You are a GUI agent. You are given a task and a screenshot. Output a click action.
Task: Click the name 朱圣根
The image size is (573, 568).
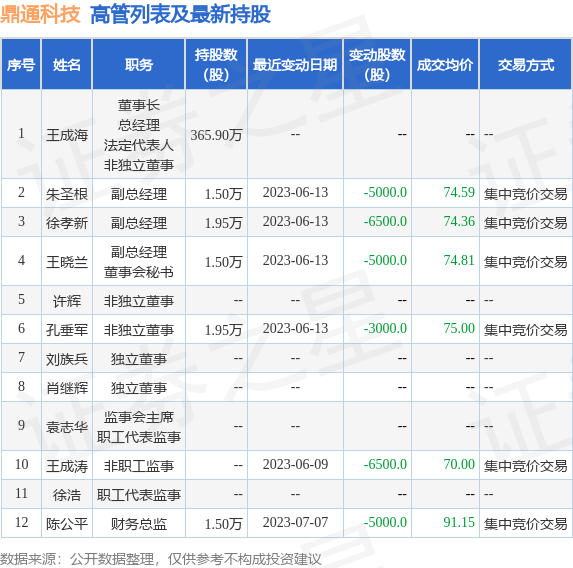[x=67, y=193]
